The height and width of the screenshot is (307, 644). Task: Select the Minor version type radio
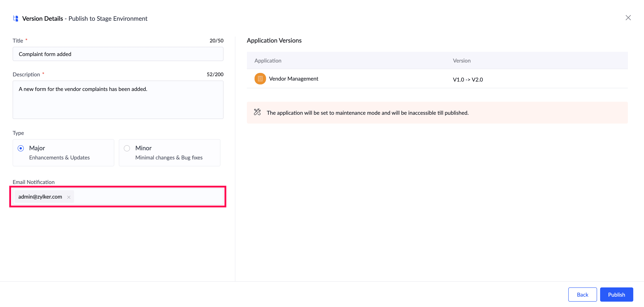(x=127, y=148)
